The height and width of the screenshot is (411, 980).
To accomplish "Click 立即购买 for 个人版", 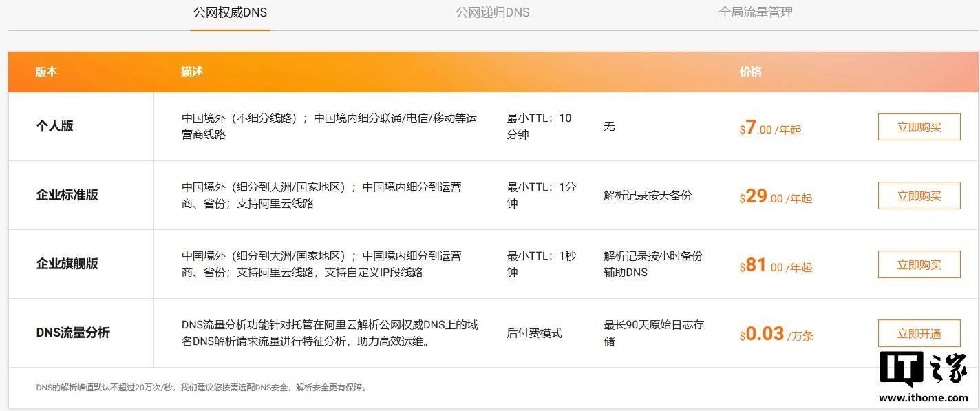I will (919, 126).
